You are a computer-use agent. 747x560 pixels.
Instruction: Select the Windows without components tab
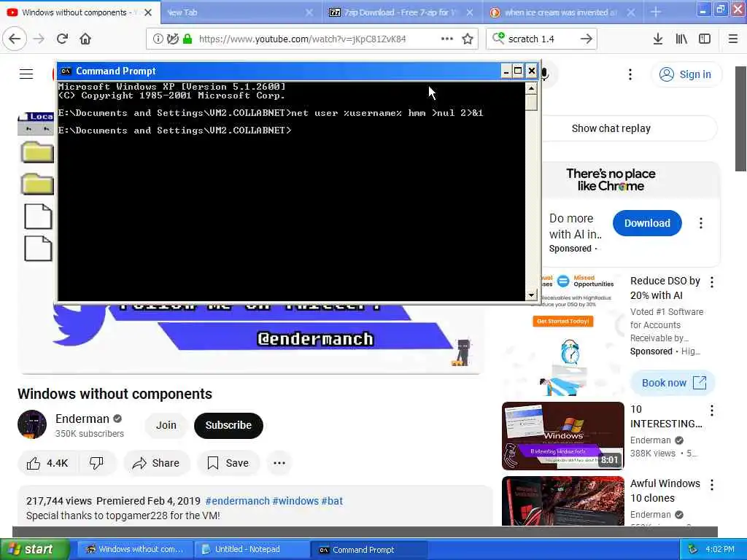(x=75, y=12)
